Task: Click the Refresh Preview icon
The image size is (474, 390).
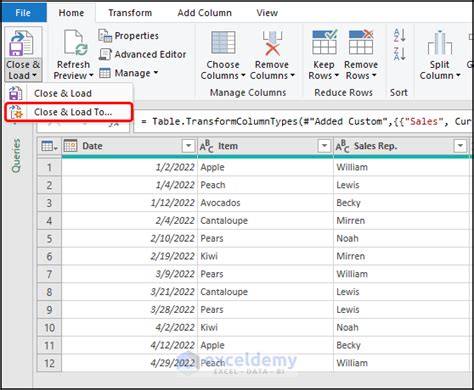Action: [x=76, y=43]
